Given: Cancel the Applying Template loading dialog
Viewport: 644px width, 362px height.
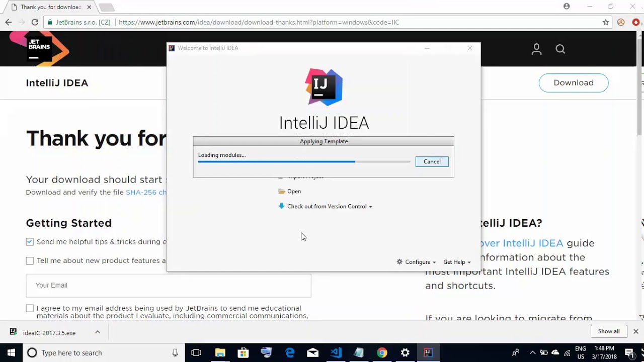Looking at the screenshot, I should point(432,161).
